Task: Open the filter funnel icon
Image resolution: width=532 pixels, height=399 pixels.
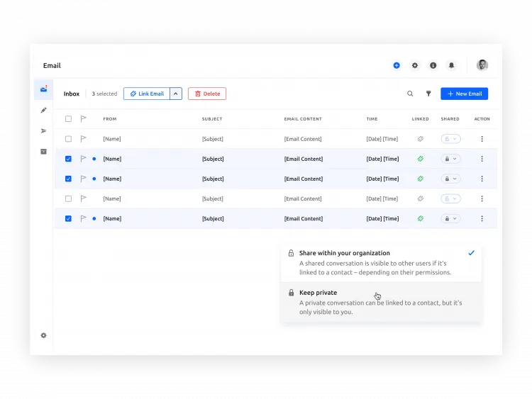Action: pos(428,94)
